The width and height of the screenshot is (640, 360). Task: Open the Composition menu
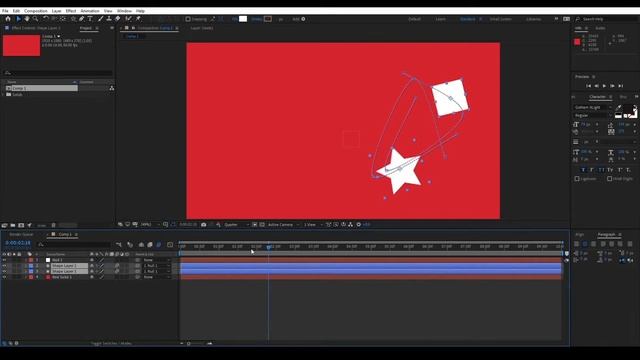36,11
